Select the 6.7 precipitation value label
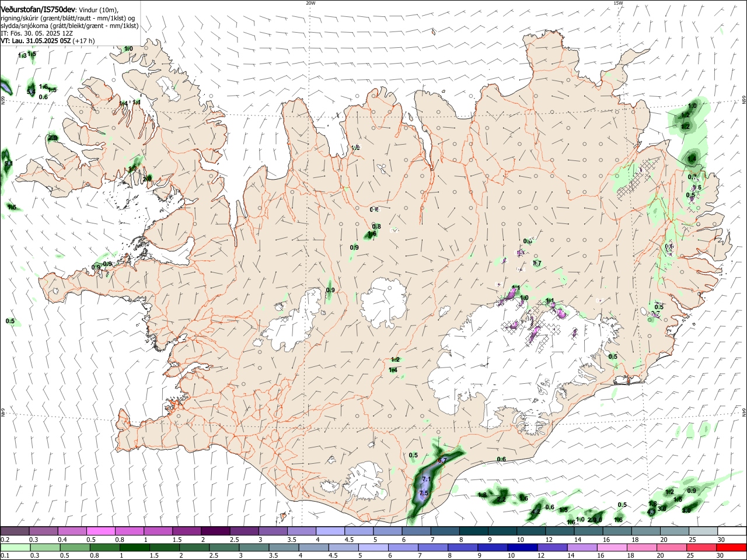Image resolution: width=747 pixels, height=560 pixels. (442, 461)
